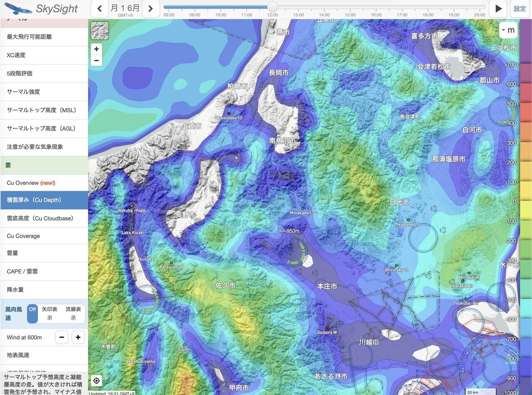Viewport: 532px width, 395px height.
Task: Jump to 17:00 on the timeline
Action: tap(402, 15)
